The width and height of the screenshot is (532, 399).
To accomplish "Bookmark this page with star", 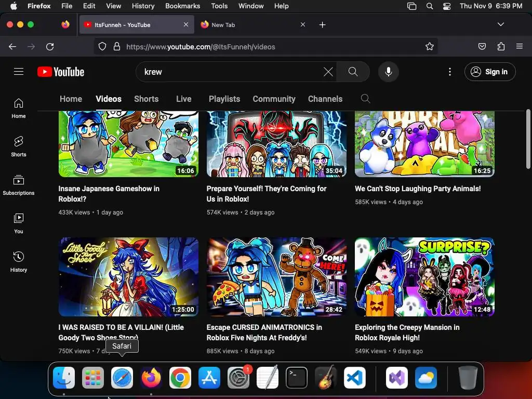I will [430, 46].
